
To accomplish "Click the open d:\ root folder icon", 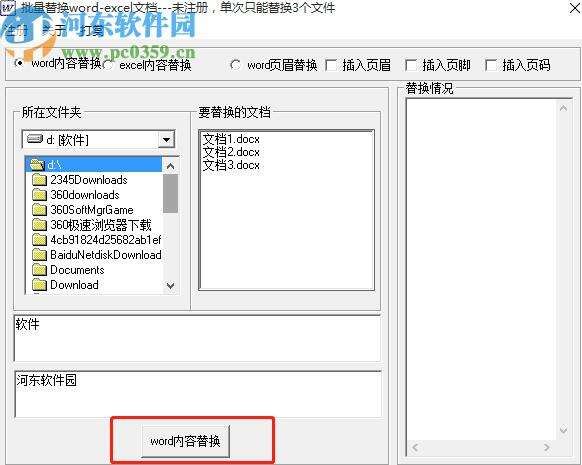I will pos(37,164).
